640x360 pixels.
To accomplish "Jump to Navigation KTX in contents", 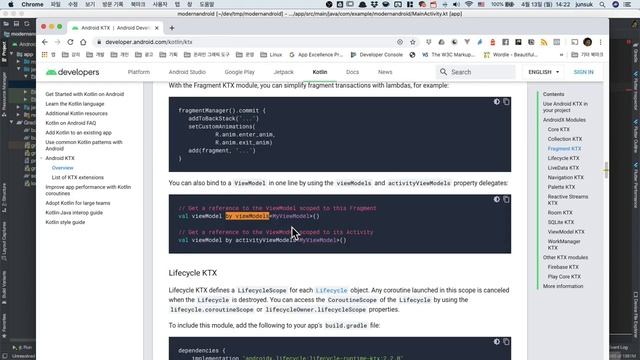I will 566,178.
